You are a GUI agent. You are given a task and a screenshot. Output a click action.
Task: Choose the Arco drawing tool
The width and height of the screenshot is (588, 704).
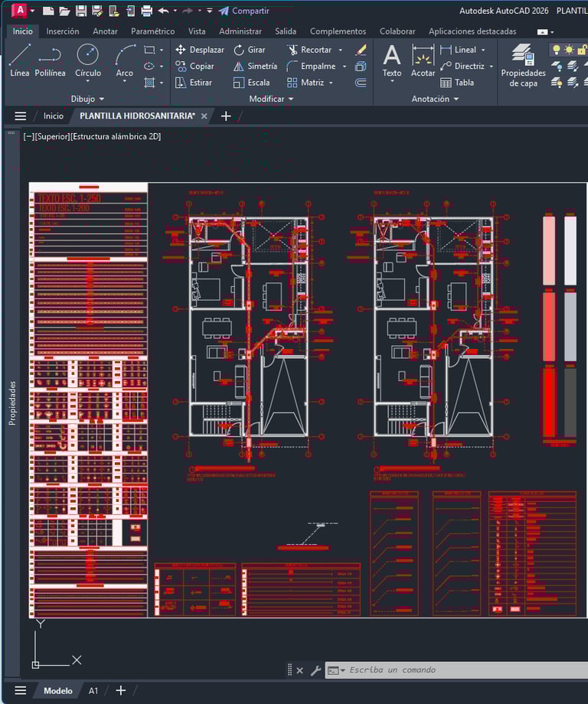pyautogui.click(x=125, y=60)
